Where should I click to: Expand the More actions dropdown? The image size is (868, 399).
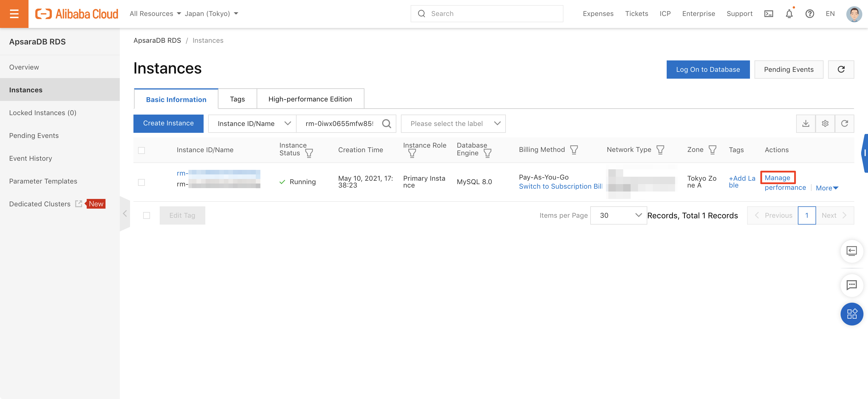[827, 188]
